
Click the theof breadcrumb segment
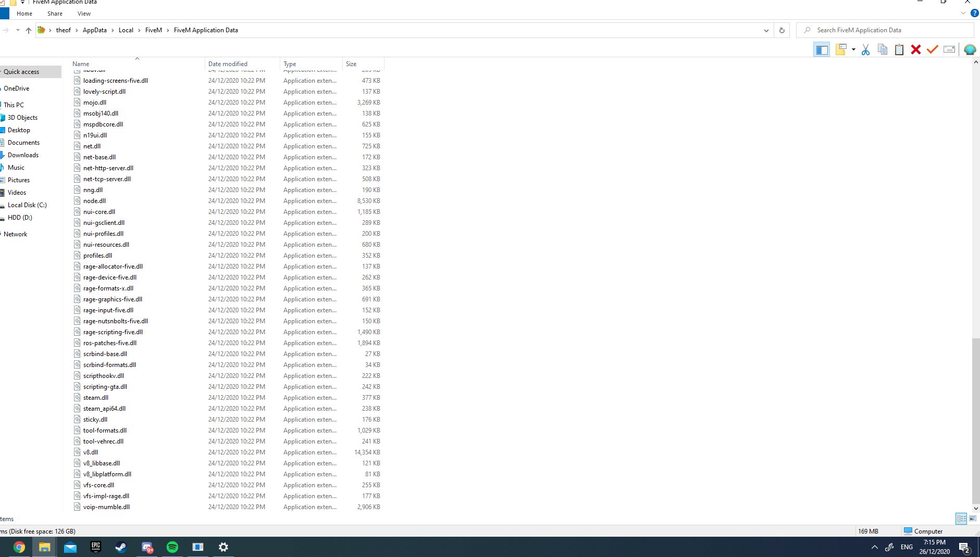point(63,30)
